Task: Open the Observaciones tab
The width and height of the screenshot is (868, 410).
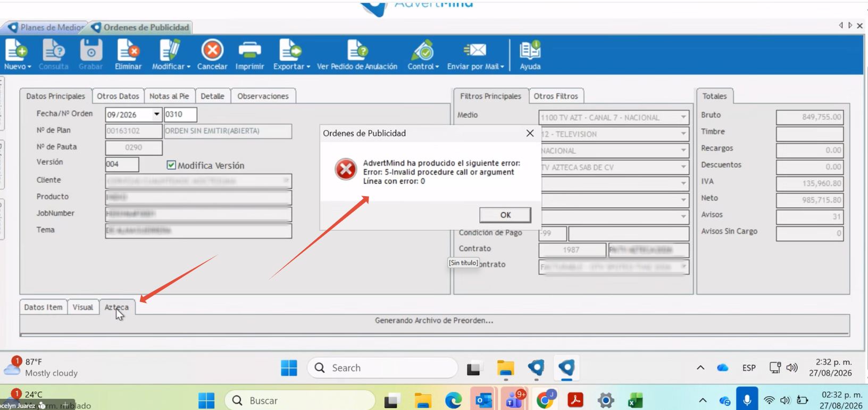Action: pyautogui.click(x=263, y=96)
